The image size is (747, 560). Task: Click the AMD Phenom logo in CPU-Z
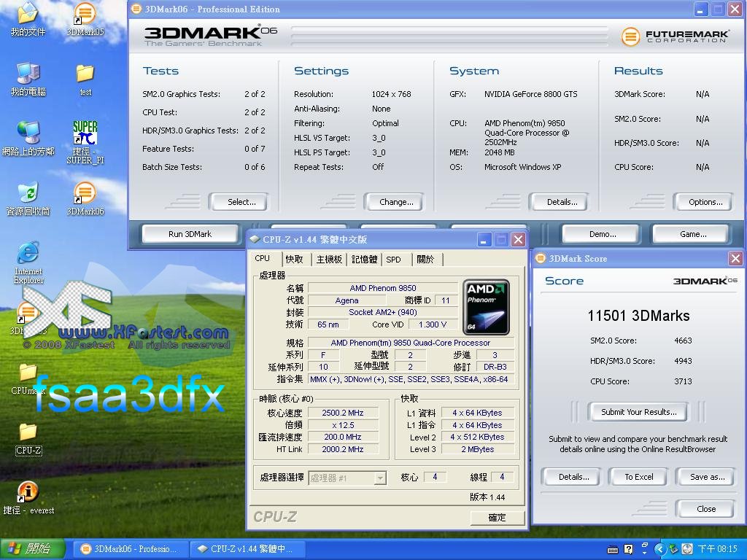click(486, 306)
